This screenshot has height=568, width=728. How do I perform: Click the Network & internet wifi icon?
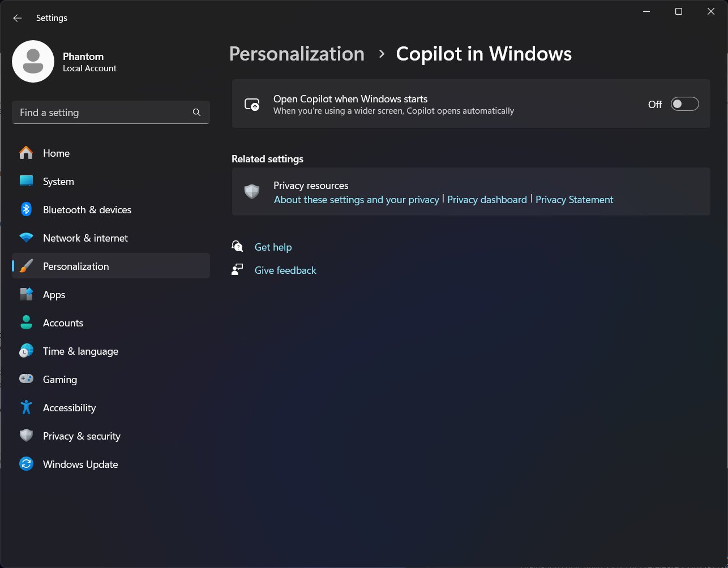(26, 238)
